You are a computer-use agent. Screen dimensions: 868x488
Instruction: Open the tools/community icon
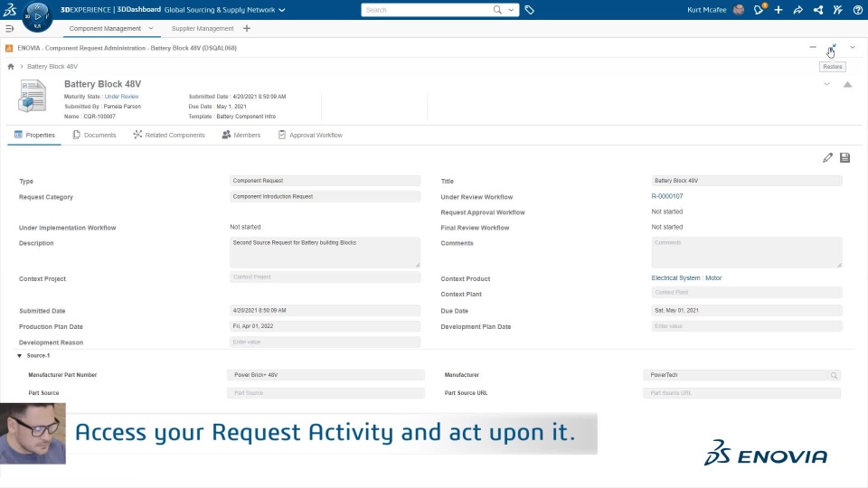point(837,9)
